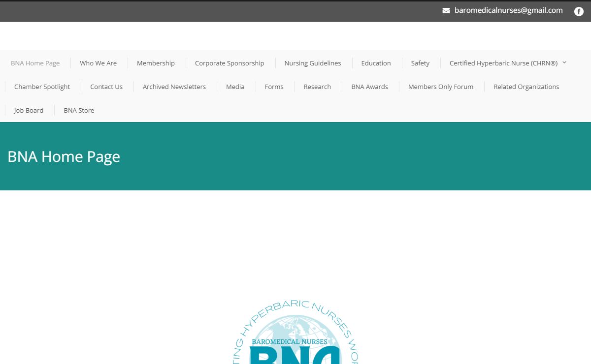The width and height of the screenshot is (591, 364).
Task: Navigate to Research page
Action: (317, 87)
